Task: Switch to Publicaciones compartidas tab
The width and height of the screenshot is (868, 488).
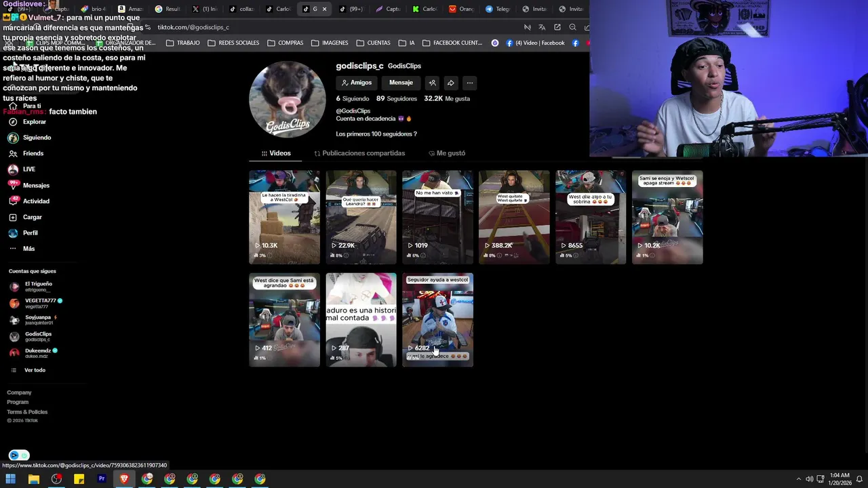Action: click(359, 153)
